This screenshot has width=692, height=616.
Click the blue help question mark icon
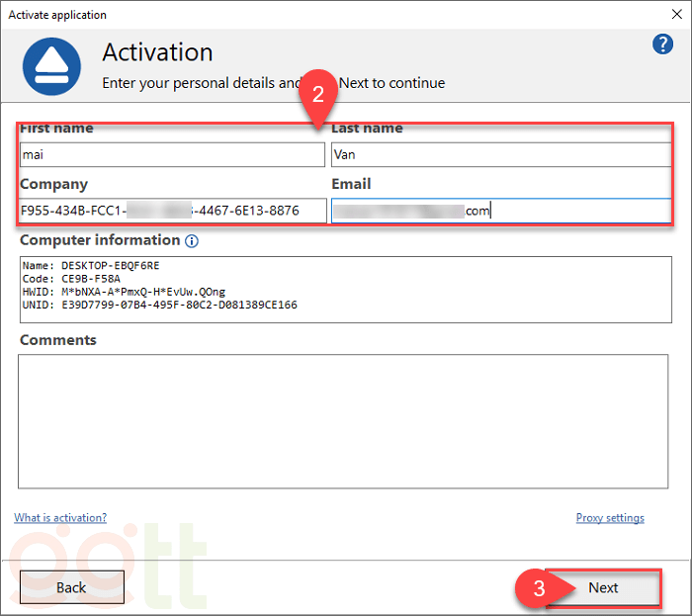[663, 44]
